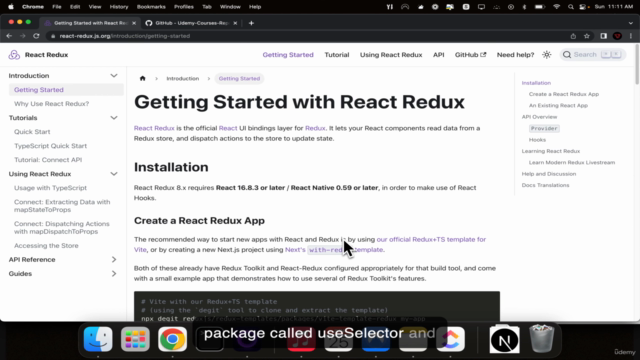Click the search magnifier icon
The image size is (640, 360).
click(567, 55)
